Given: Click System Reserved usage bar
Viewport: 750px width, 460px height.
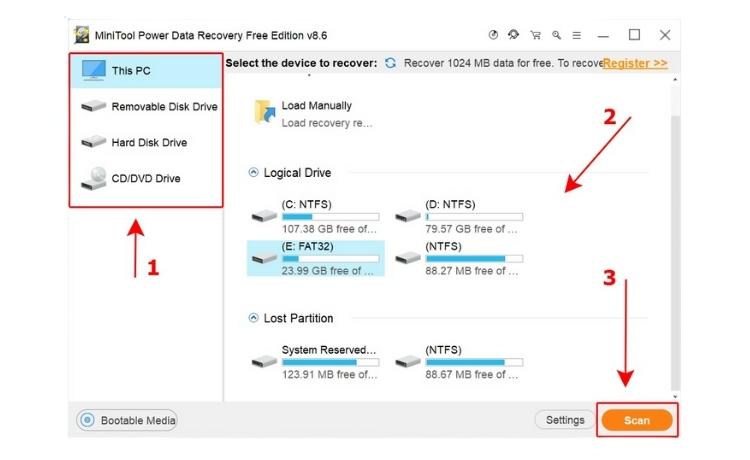Looking at the screenshot, I should pos(331,362).
